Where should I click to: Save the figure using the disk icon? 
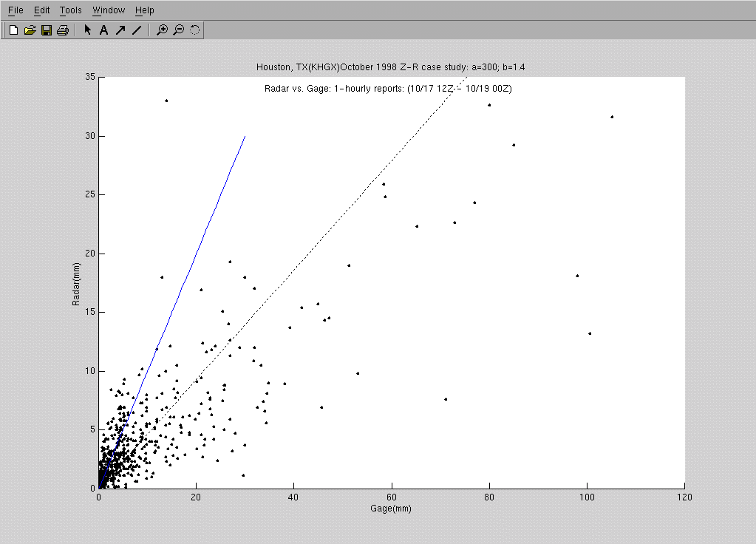pos(47,30)
